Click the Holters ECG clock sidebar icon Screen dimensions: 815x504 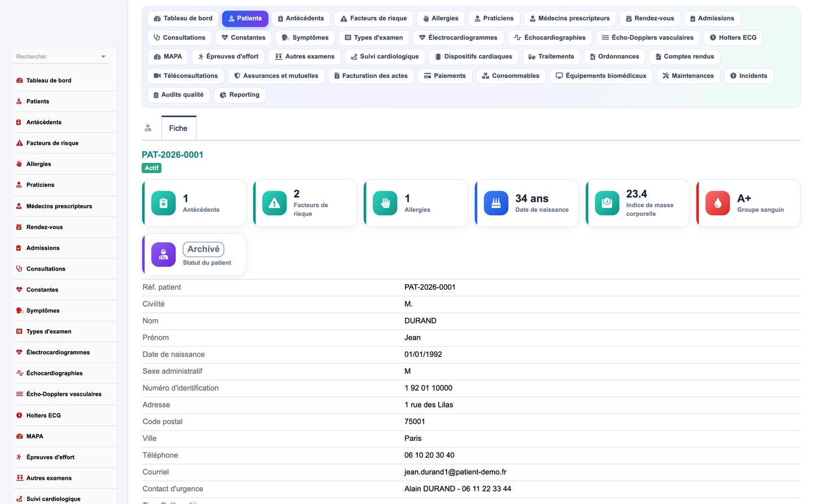click(19, 415)
